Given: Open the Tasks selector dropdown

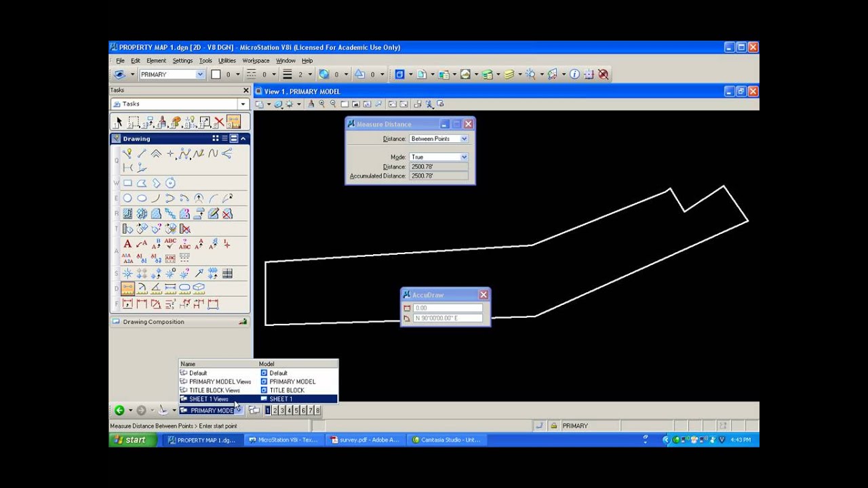Looking at the screenshot, I should [243, 104].
